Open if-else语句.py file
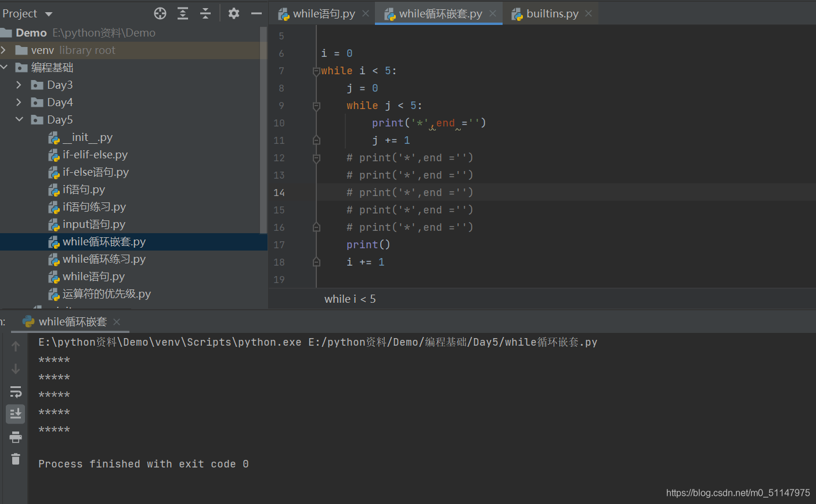The height and width of the screenshot is (504, 816). (89, 172)
